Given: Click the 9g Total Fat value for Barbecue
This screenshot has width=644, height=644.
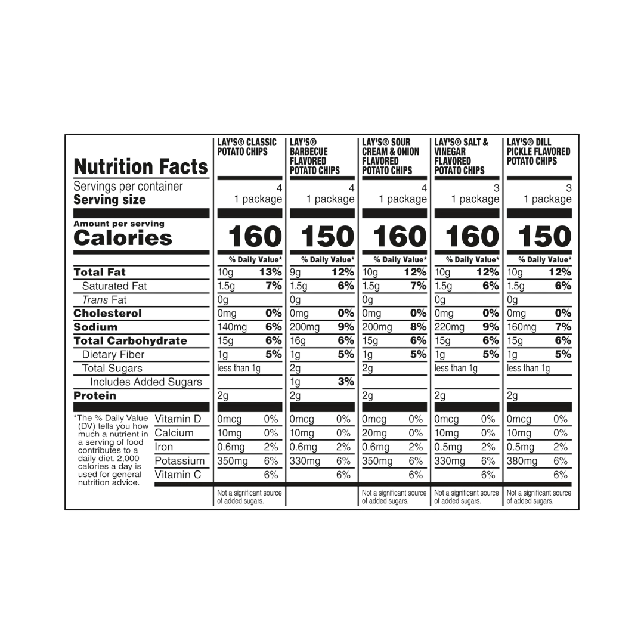Looking at the screenshot, I should tap(295, 273).
